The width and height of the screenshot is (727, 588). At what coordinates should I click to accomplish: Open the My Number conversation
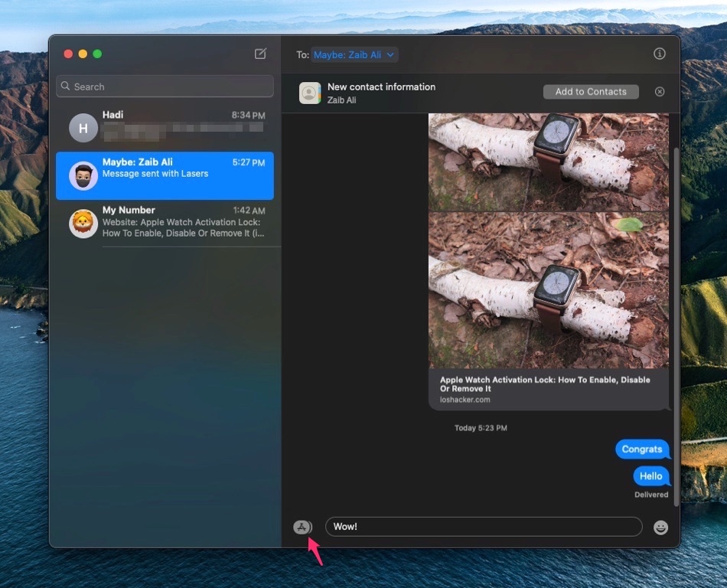pyautogui.click(x=165, y=223)
